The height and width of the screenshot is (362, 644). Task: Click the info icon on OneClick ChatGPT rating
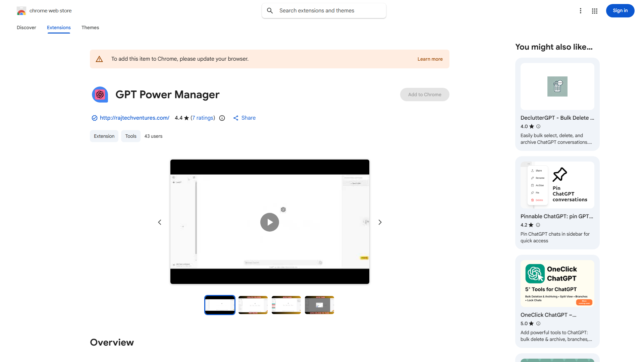[538, 323]
